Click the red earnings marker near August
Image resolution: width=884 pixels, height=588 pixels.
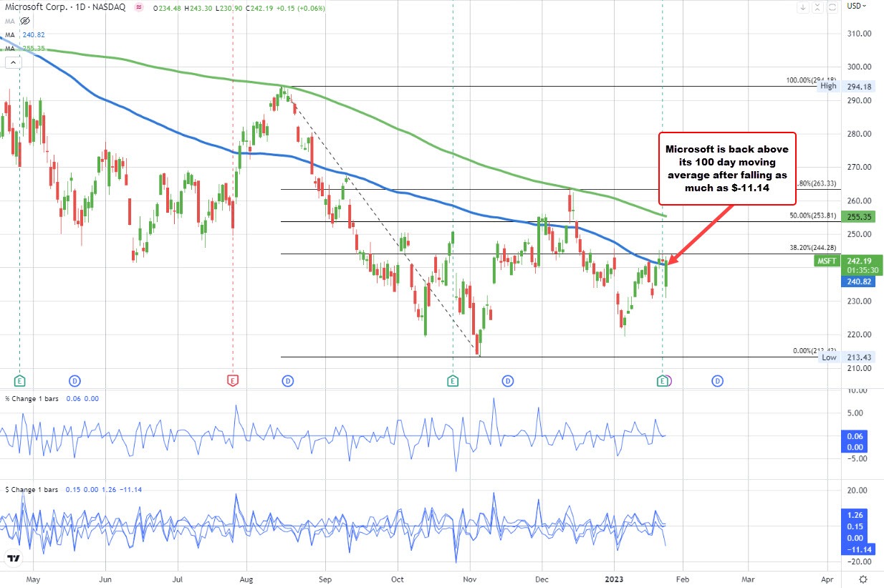231,380
